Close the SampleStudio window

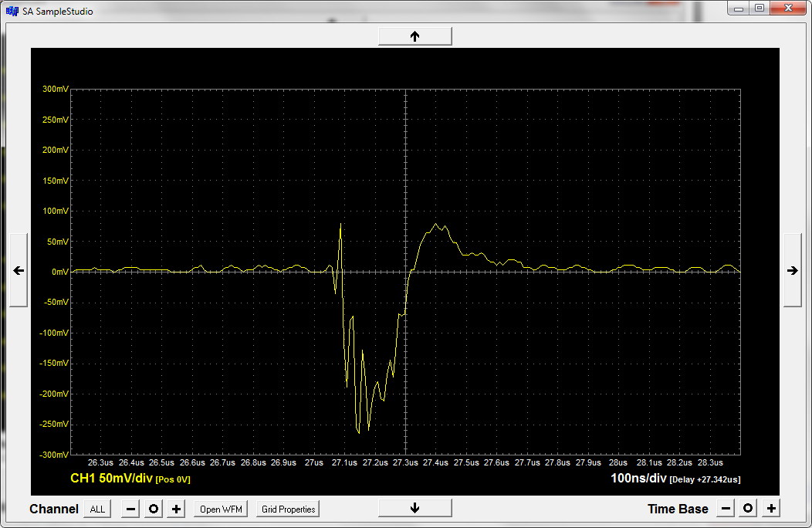point(788,8)
